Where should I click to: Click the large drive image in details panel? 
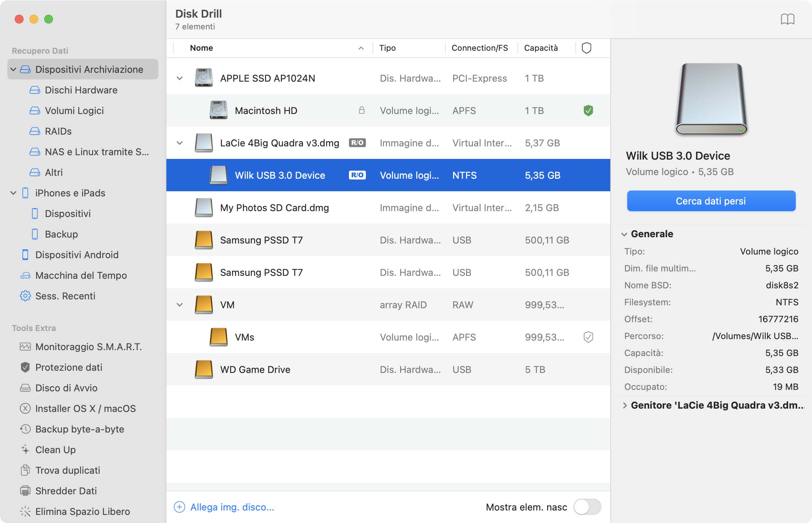tap(711, 99)
